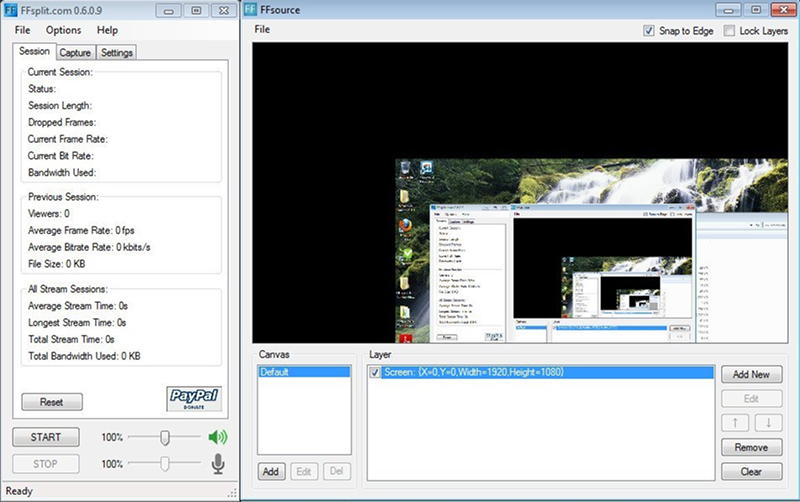Click the microphone icon
The height and width of the screenshot is (502, 800).
click(x=218, y=464)
